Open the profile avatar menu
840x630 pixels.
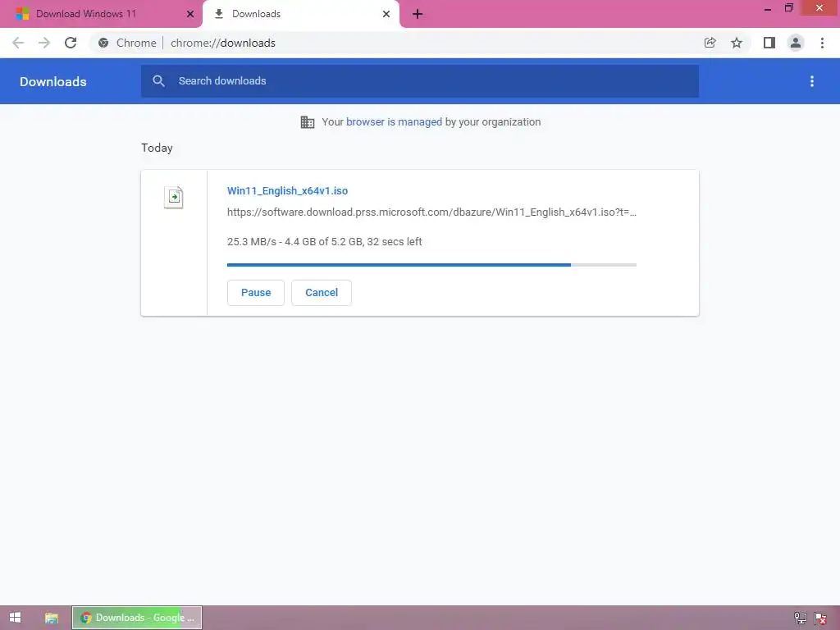click(x=796, y=43)
